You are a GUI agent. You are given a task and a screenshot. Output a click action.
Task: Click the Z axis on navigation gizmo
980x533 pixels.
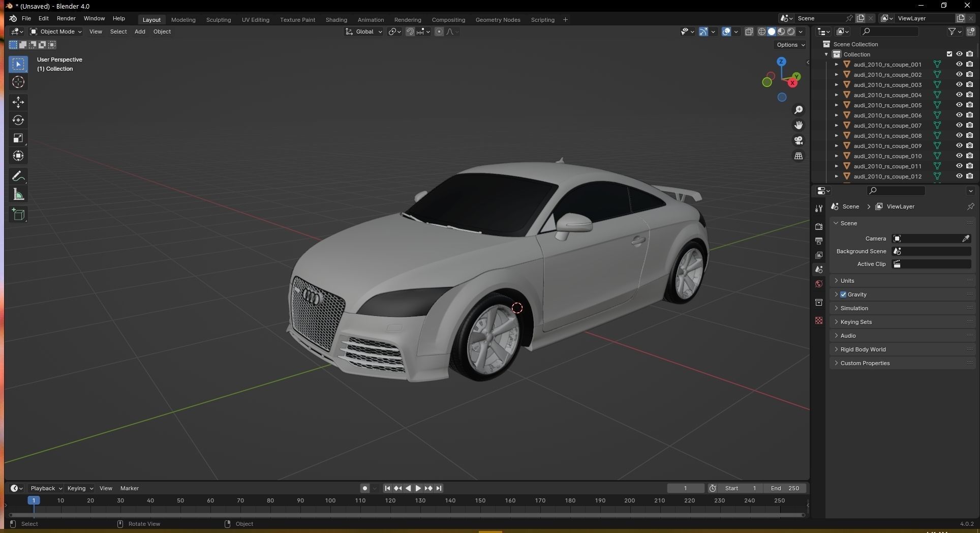(781, 62)
